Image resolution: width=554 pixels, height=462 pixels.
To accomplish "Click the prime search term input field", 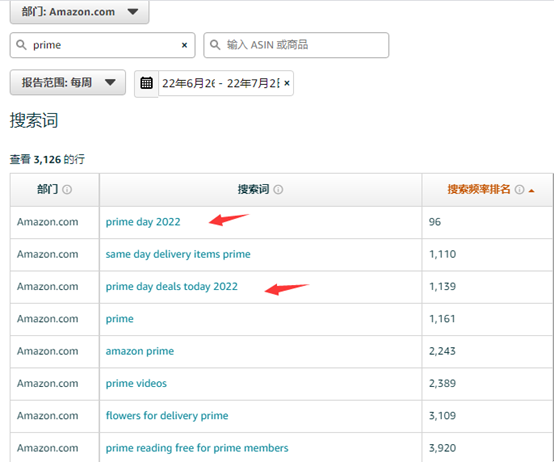I will click(x=102, y=45).
